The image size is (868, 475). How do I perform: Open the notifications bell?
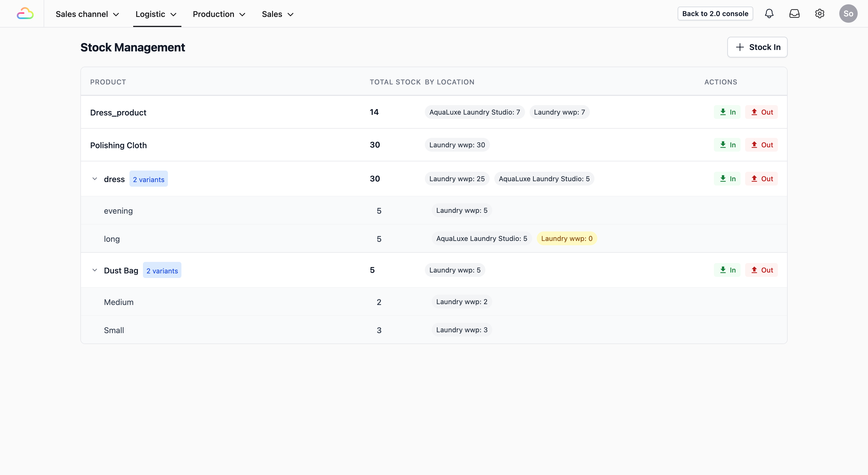coord(769,14)
